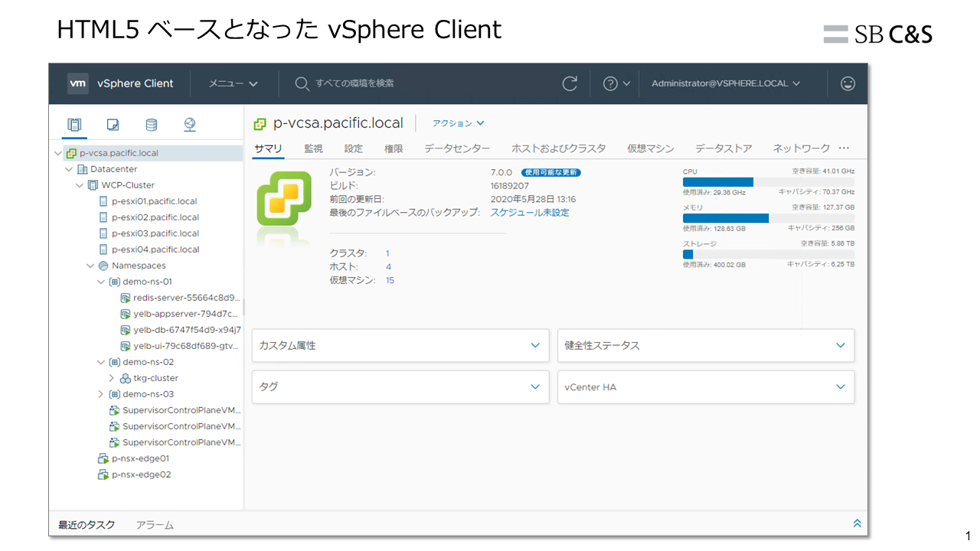Screen dimensions: 980x551
Task: Click the Datacenter icon in tree
Action: coord(83,169)
